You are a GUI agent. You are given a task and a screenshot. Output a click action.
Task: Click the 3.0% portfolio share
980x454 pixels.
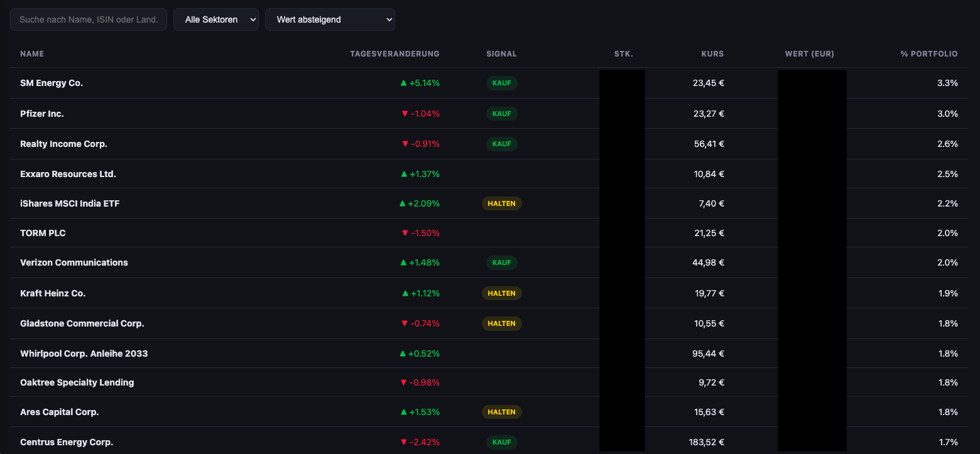(x=947, y=114)
